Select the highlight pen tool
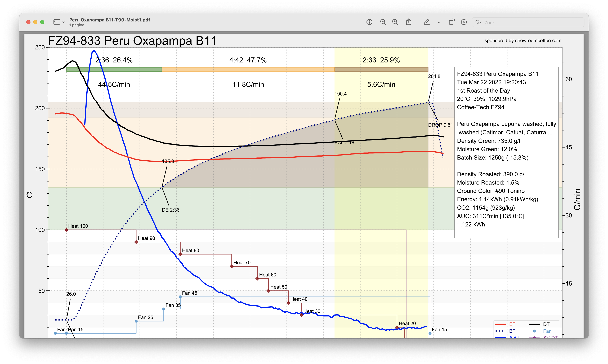This screenshot has width=608, height=364. [x=427, y=22]
